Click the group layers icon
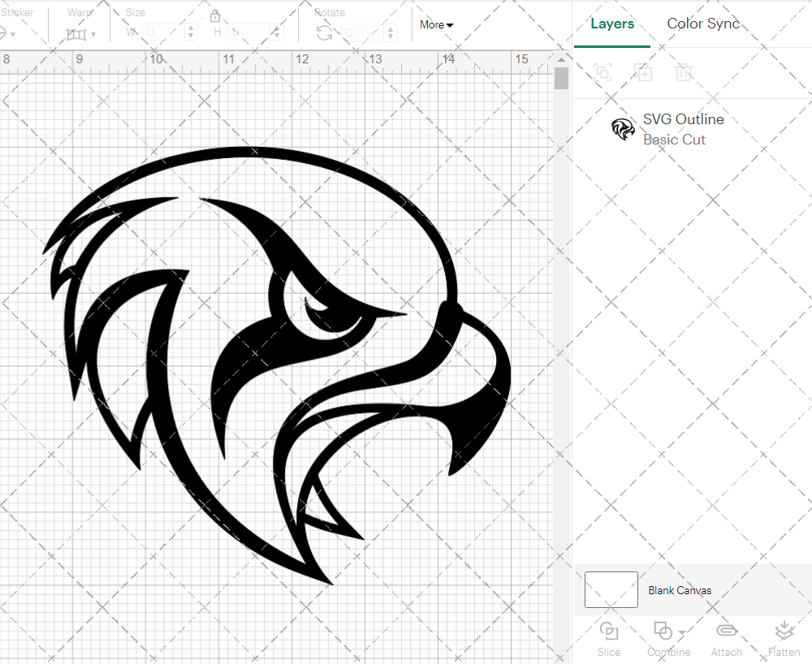Image resolution: width=812 pixels, height=664 pixels. [603, 72]
